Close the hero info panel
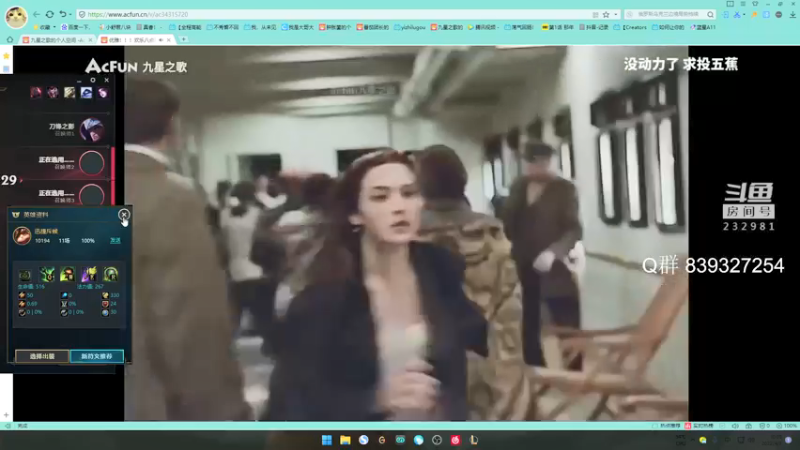Image resolution: width=800 pixels, height=450 pixels. point(123,215)
